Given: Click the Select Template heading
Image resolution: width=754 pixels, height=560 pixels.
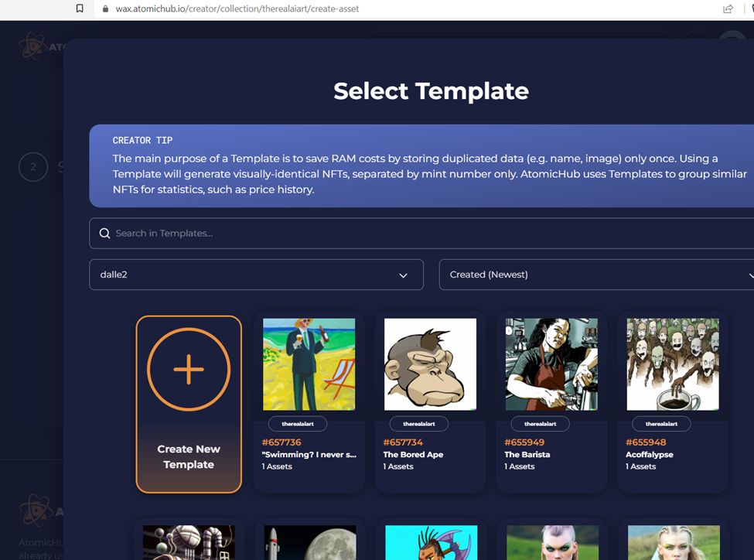Looking at the screenshot, I should click(x=431, y=91).
